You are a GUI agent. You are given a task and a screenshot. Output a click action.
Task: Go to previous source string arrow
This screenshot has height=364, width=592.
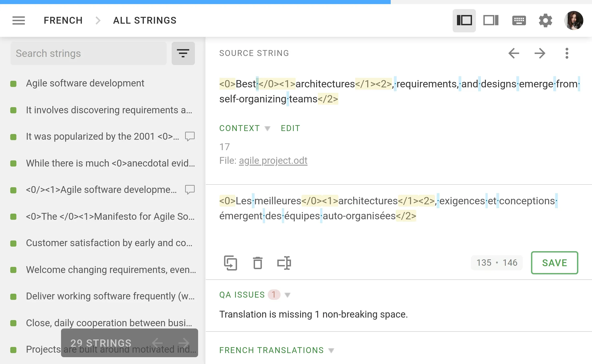(x=514, y=53)
